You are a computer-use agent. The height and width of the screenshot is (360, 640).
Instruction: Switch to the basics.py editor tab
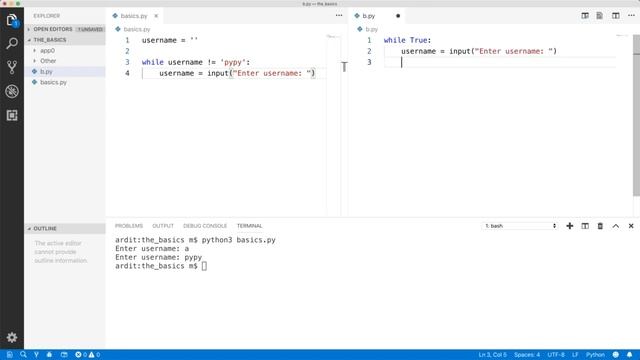point(134,16)
